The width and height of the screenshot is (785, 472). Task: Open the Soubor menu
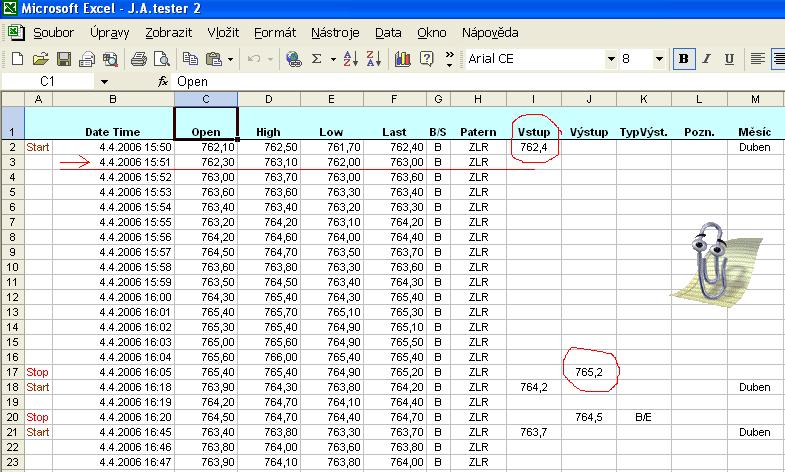(53, 32)
